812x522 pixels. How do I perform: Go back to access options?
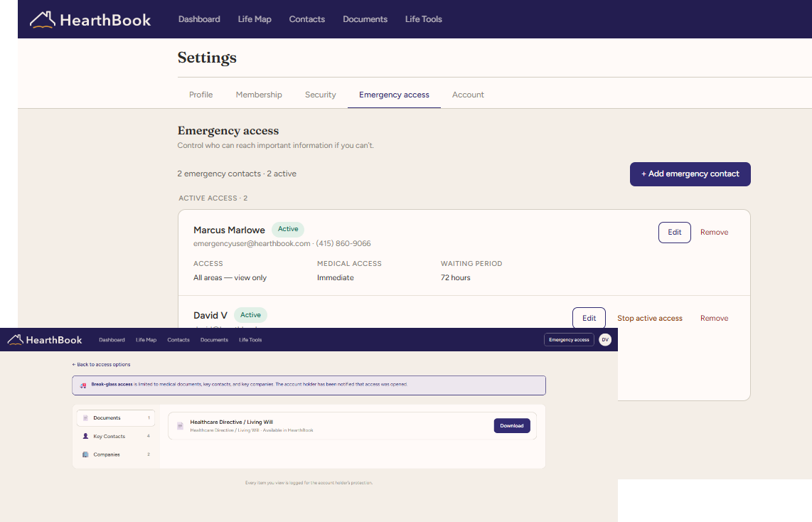pyautogui.click(x=101, y=365)
